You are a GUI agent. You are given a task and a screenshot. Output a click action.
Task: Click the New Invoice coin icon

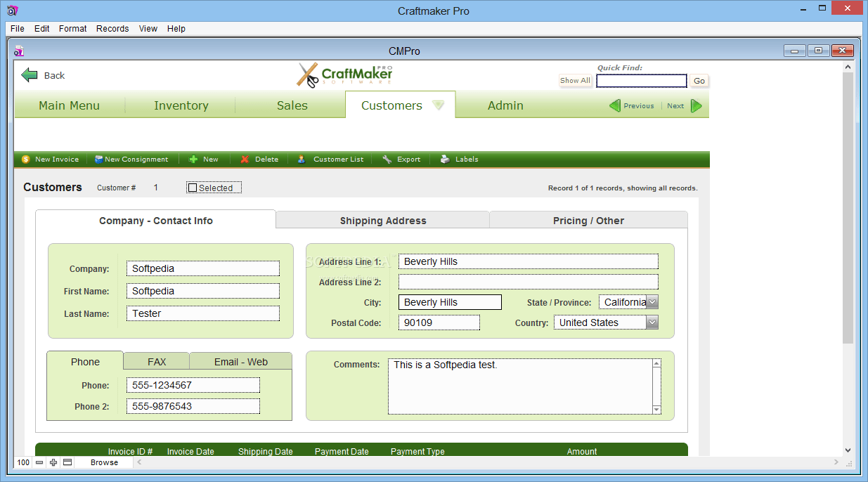click(x=26, y=159)
